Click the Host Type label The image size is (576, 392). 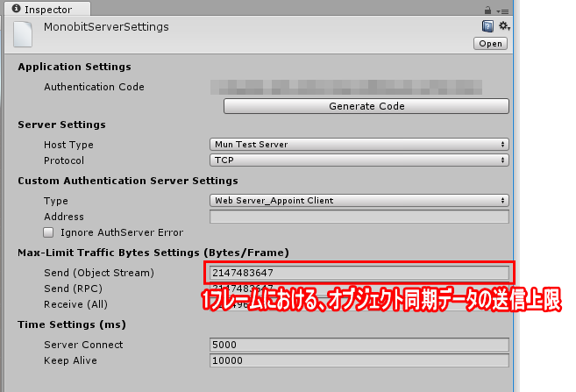tap(68, 145)
